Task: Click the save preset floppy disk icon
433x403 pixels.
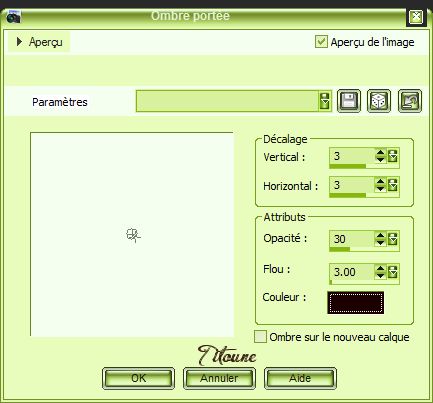Action: click(x=349, y=101)
